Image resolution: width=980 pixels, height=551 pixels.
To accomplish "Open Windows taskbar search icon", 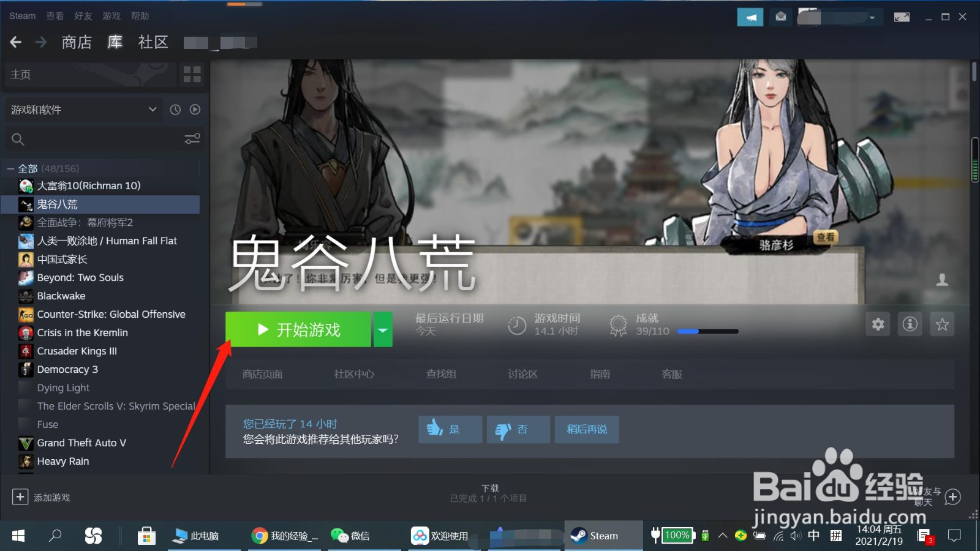I will click(55, 536).
